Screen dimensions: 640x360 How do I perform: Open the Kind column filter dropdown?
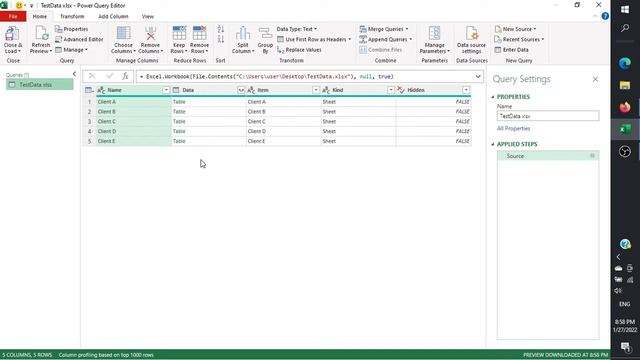point(391,90)
